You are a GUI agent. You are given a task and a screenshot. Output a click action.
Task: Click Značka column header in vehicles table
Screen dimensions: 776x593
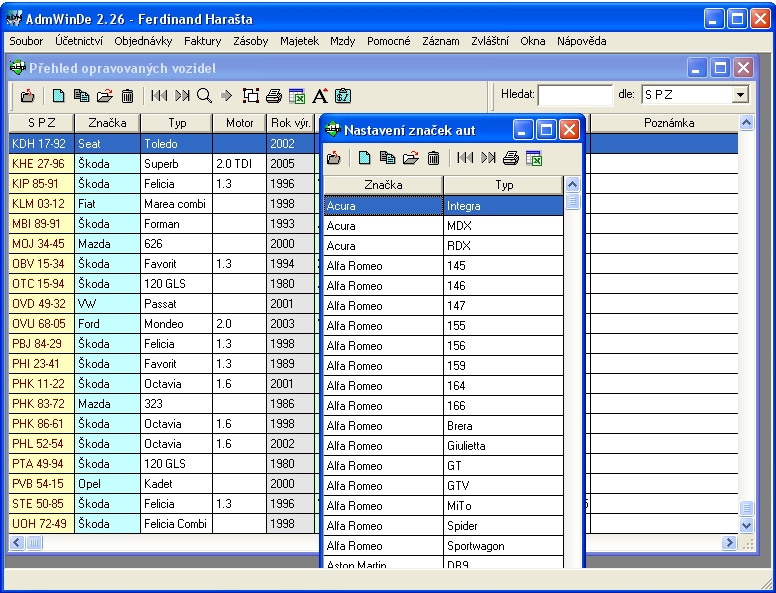coord(107,123)
